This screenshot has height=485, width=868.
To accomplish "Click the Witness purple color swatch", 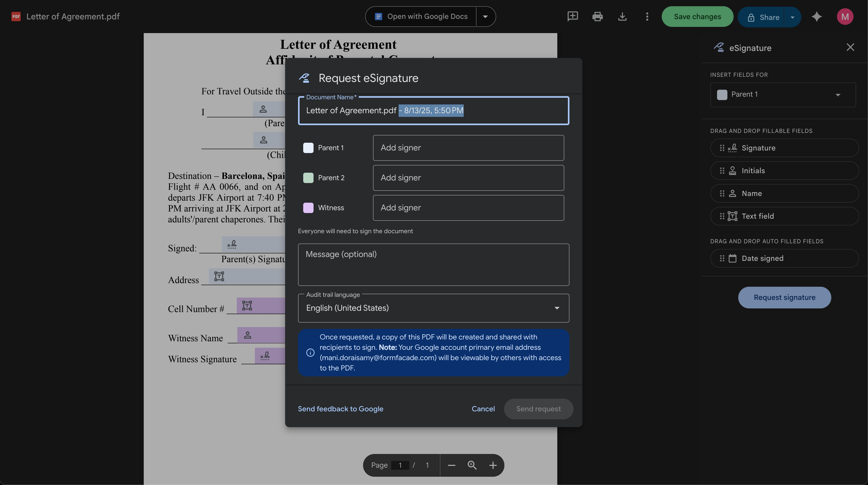I will [x=308, y=208].
